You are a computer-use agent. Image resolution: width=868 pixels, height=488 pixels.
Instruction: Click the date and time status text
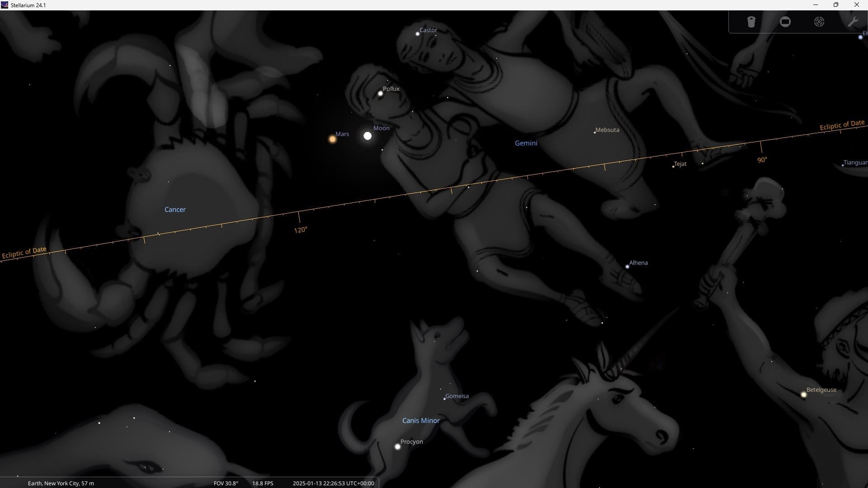pos(333,483)
